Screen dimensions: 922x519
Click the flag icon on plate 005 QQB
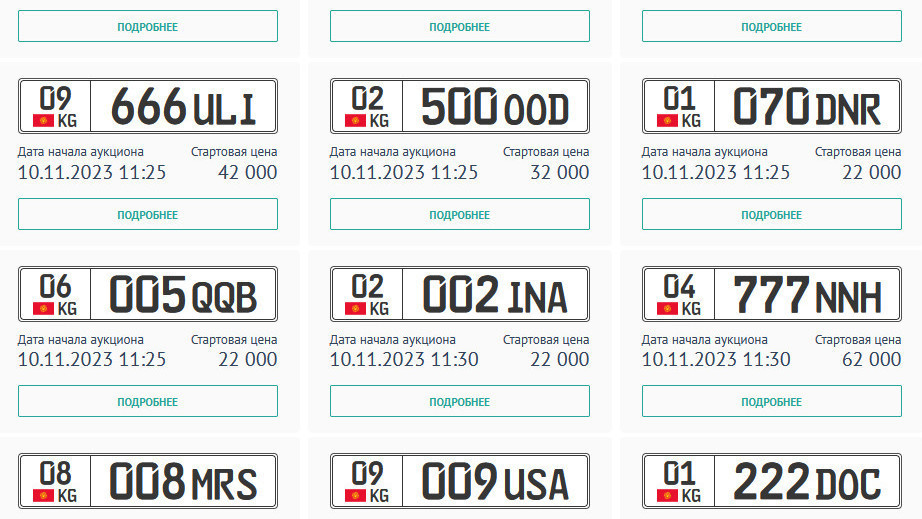43,308
